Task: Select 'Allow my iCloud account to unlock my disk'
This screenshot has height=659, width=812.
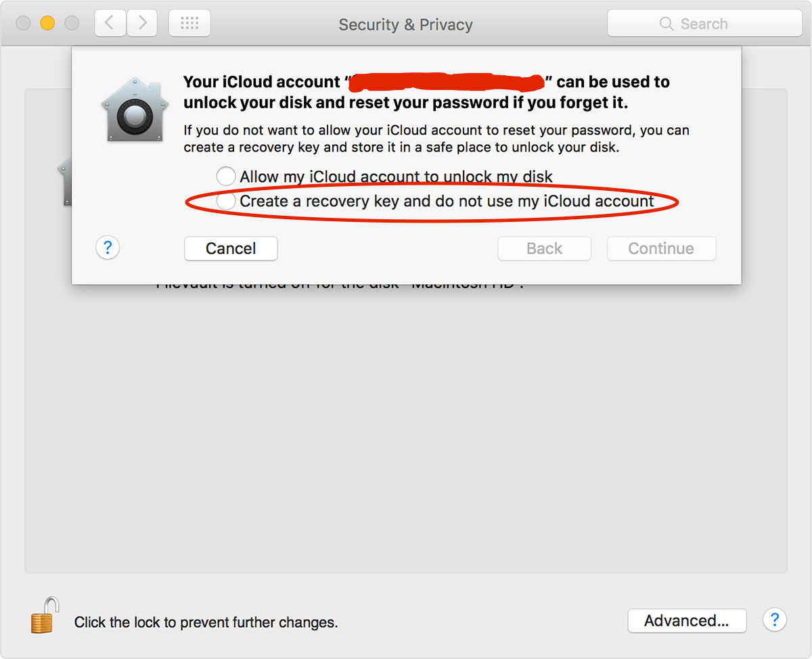Action: click(x=226, y=175)
